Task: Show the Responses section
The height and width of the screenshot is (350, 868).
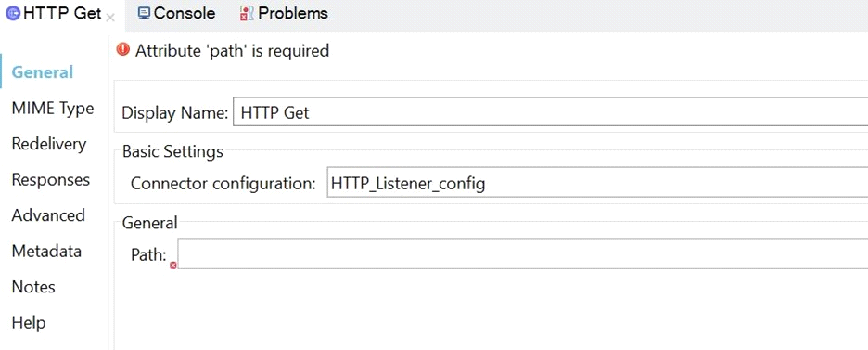Action: 50,180
